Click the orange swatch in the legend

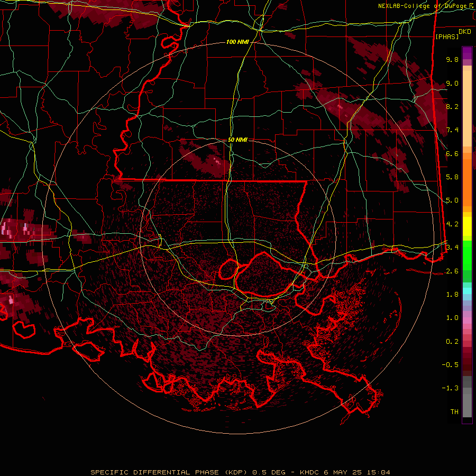pyautogui.click(x=467, y=182)
